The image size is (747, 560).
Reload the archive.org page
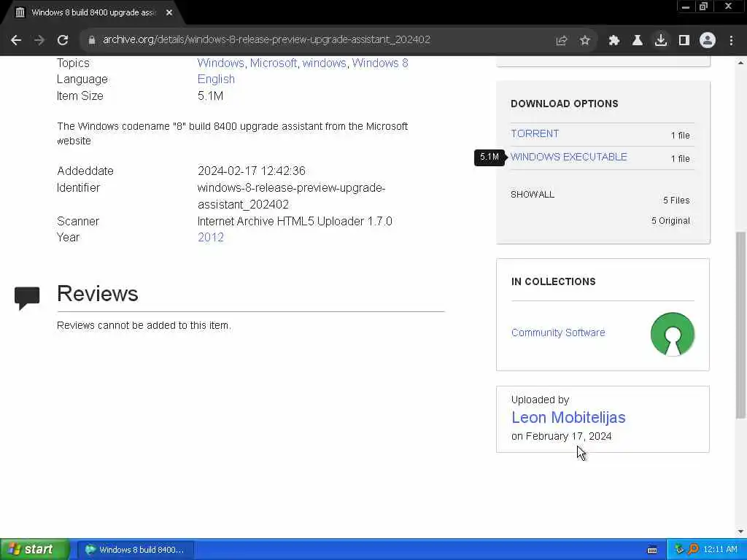pyautogui.click(x=63, y=40)
